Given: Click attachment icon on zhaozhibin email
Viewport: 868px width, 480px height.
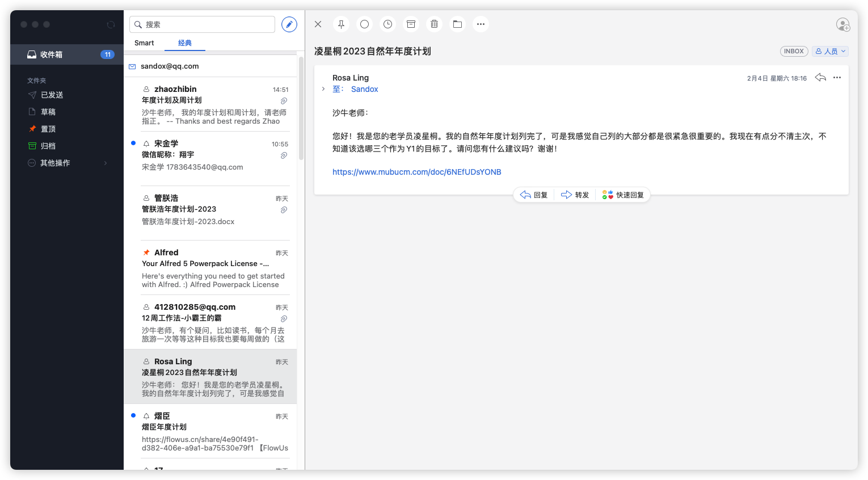Looking at the screenshot, I should [284, 101].
